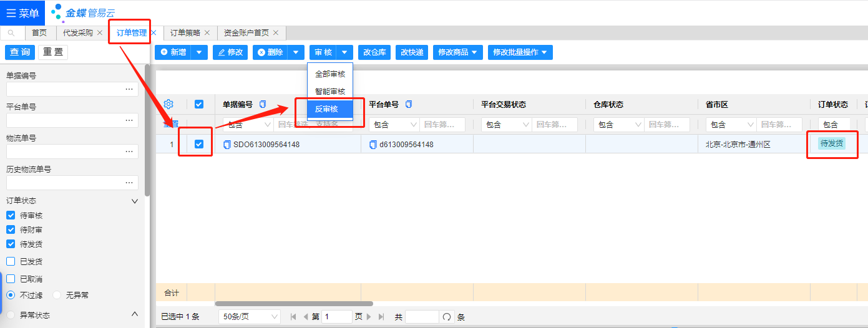This screenshot has height=328, width=868.
Task: Copy order number SDO613009564148 via its icon
Action: (x=227, y=145)
